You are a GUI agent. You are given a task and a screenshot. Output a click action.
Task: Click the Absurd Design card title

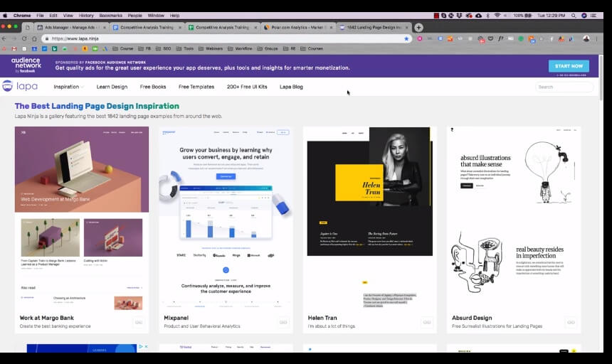[472, 318]
